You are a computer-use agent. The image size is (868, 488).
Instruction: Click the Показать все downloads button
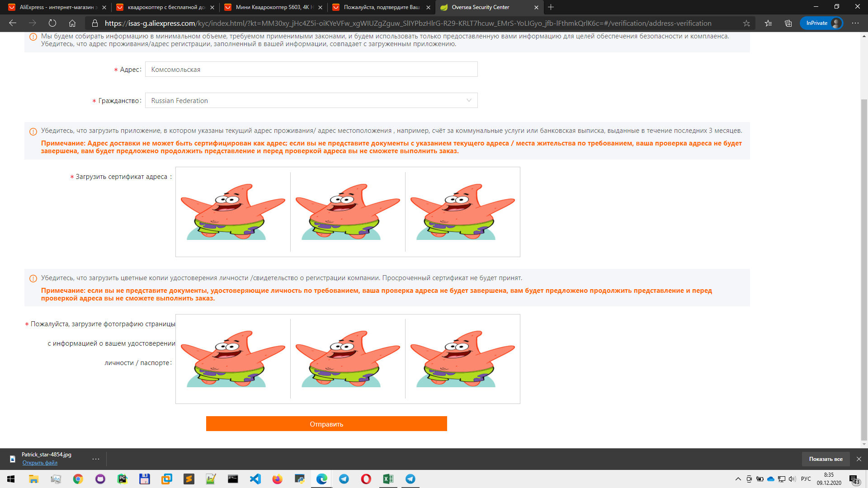pyautogui.click(x=826, y=459)
